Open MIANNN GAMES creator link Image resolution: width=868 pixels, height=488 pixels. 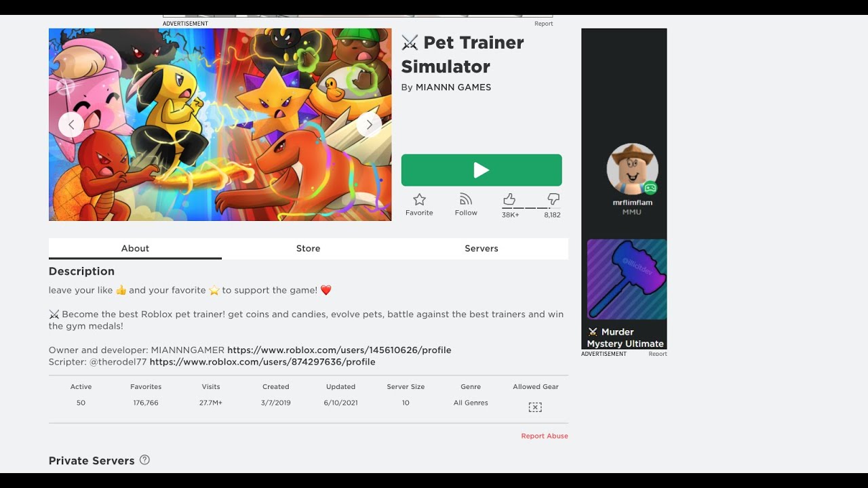click(453, 87)
